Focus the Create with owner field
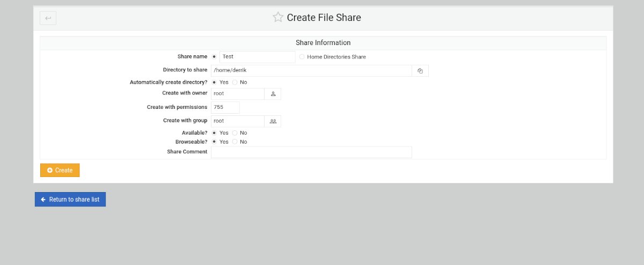644x265 pixels. pos(238,94)
